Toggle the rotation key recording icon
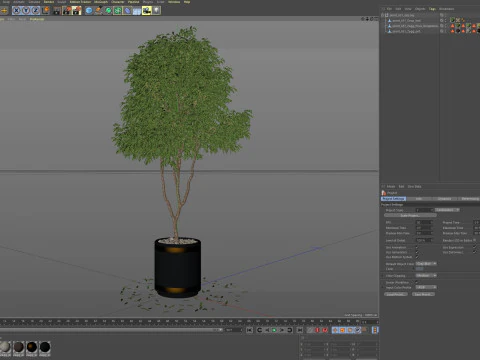This screenshot has height=360, width=480. tap(350, 330)
